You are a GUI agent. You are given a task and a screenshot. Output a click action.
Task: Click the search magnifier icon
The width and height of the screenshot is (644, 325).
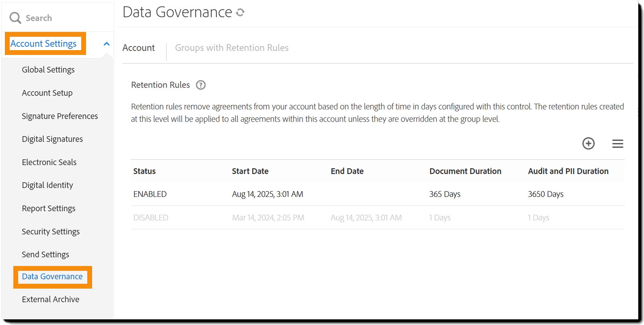(x=15, y=18)
